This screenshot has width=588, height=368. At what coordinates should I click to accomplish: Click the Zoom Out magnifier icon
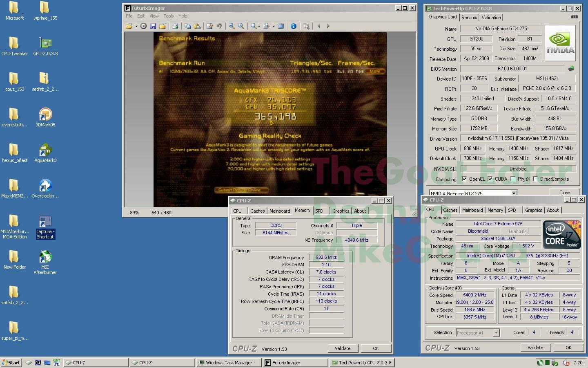(241, 26)
